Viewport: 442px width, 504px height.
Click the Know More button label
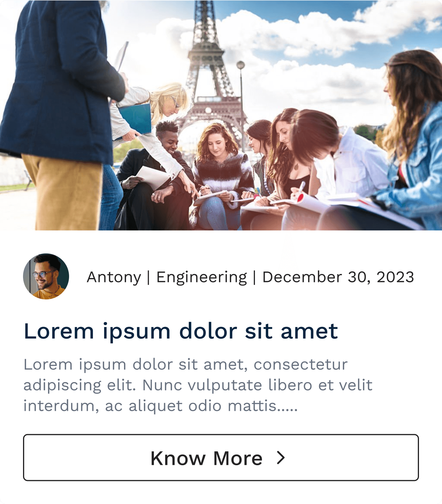(x=206, y=458)
